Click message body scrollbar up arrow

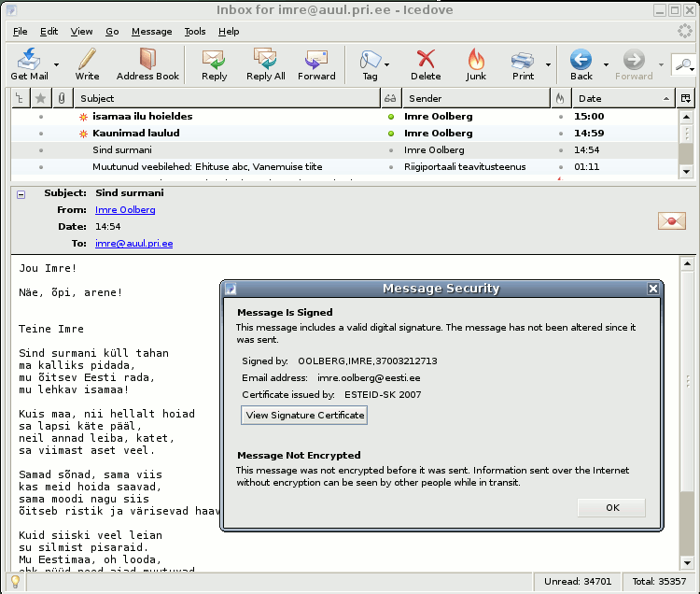point(687,264)
